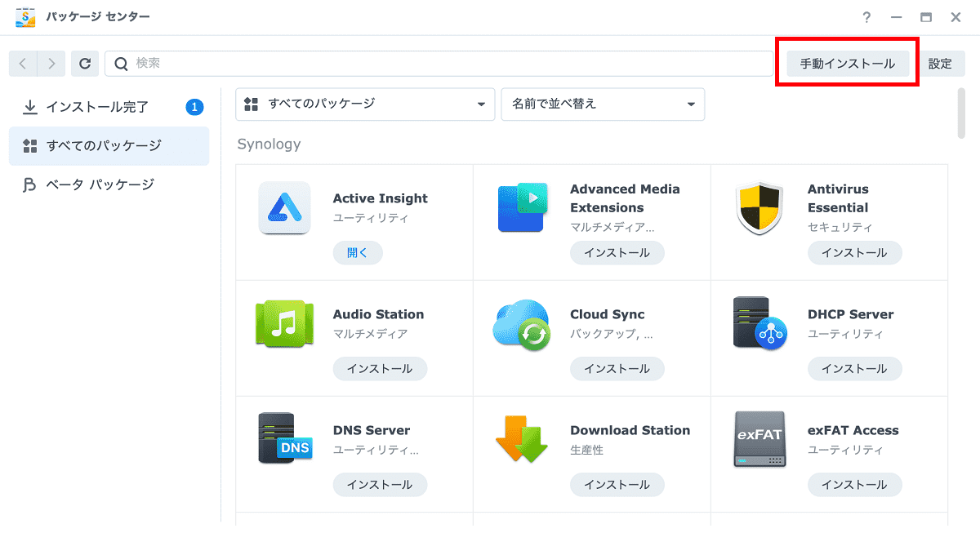Viewport: 980px width, 533px height.
Task: Click バックアップ category under Cloud Sync
Action: (x=611, y=334)
